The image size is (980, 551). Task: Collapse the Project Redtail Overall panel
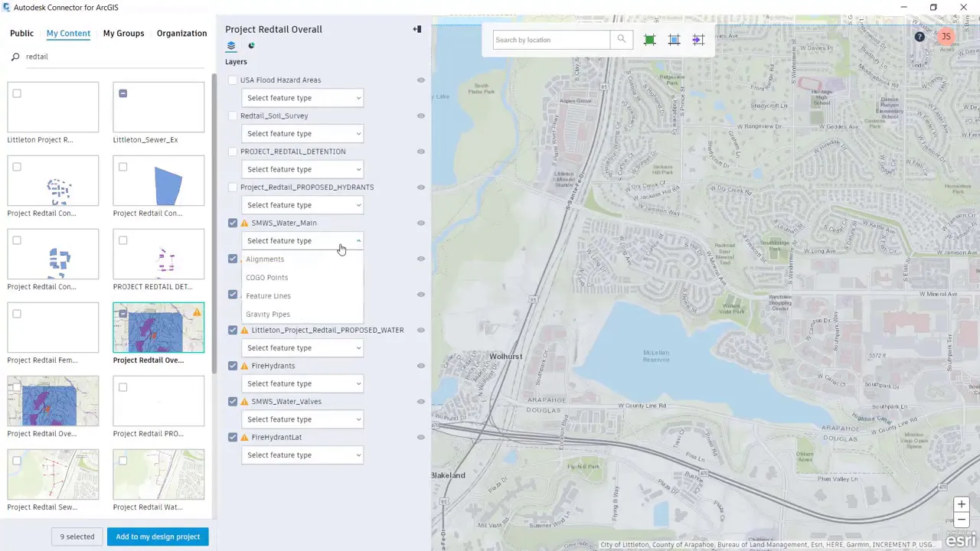pyautogui.click(x=417, y=30)
